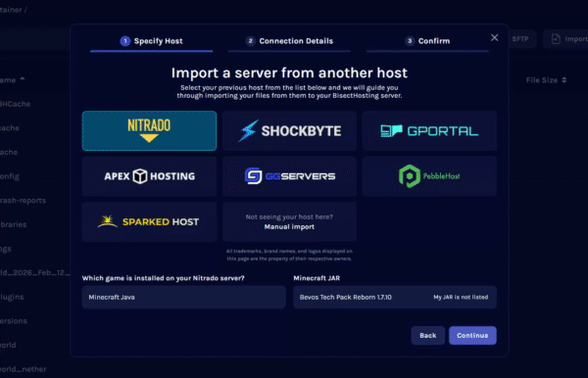This screenshot has height=378, width=588.
Task: Select the Nitrado host card
Action: tap(149, 131)
